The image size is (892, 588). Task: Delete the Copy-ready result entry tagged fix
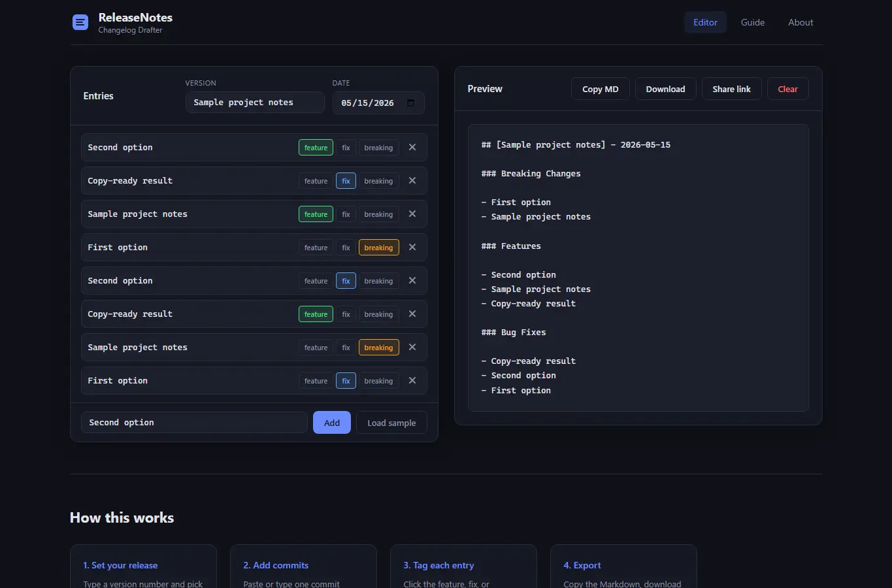click(x=412, y=181)
